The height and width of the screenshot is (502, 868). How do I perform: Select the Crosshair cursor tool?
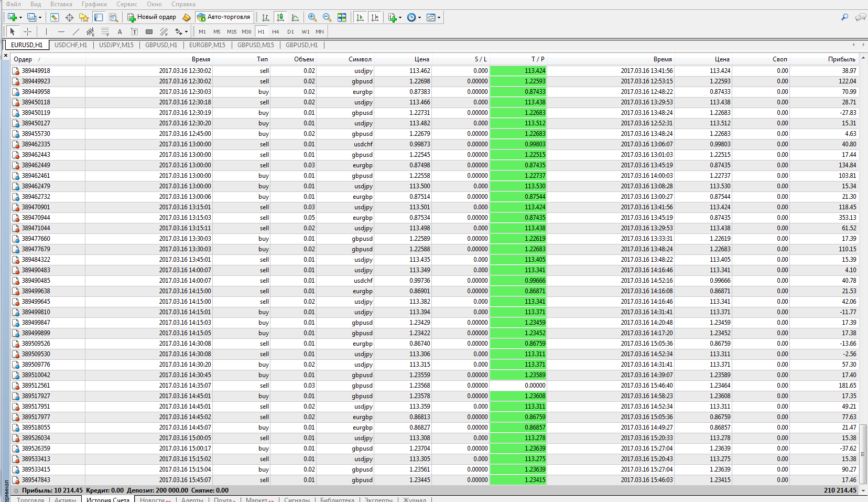click(x=28, y=31)
